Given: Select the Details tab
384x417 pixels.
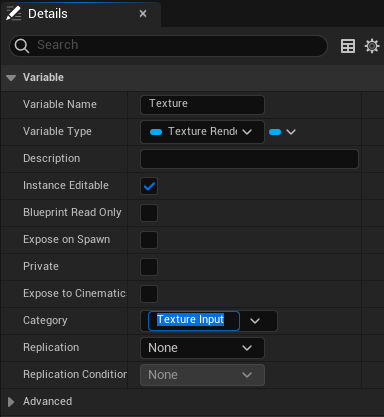Looking at the screenshot, I should 48,14.
